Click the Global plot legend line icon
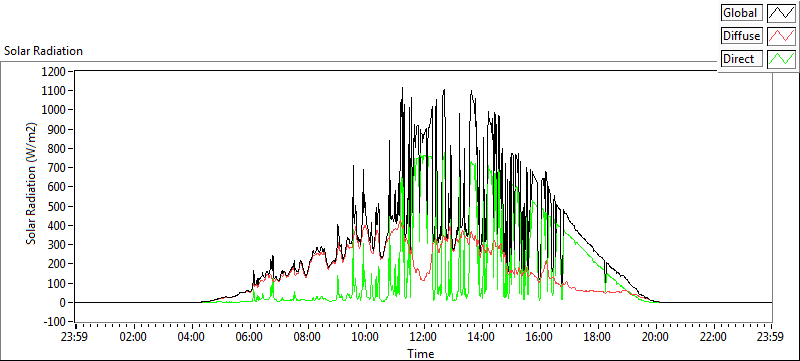The height and width of the screenshot is (361, 800). 781,12
